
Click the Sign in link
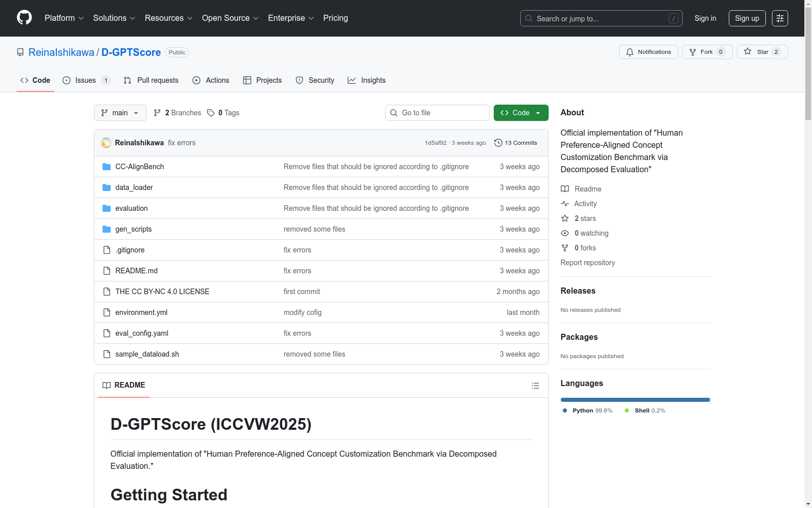[x=705, y=18]
